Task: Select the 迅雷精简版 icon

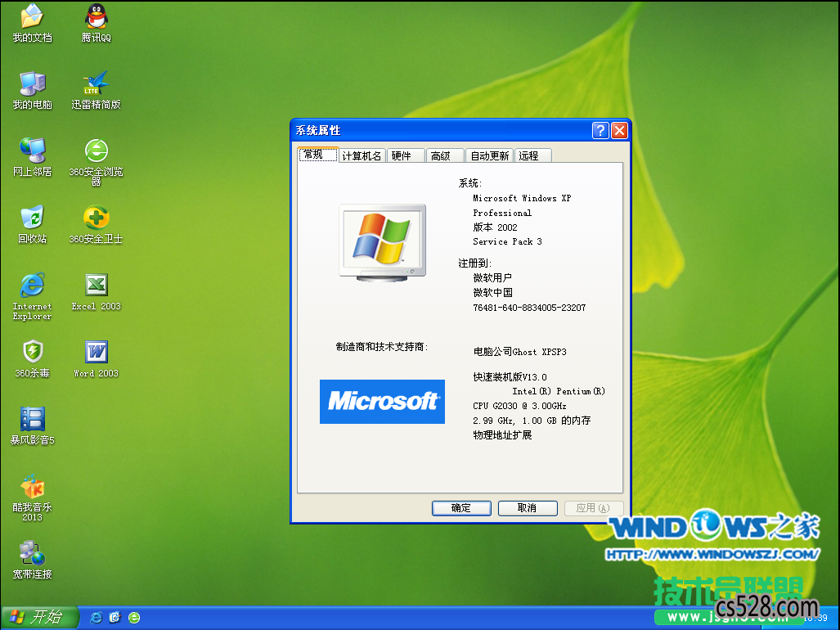Action: [x=97, y=90]
